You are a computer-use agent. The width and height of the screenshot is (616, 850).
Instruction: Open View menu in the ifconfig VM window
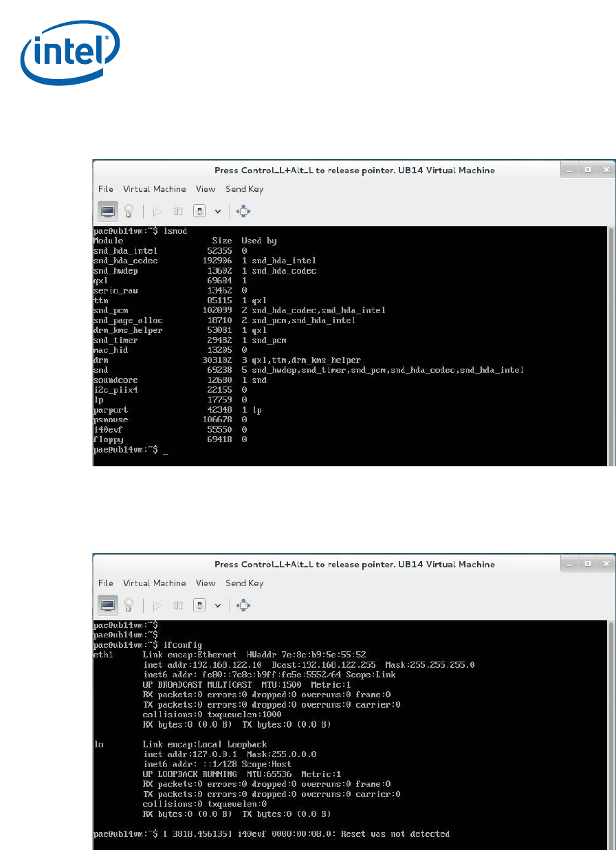206,583
